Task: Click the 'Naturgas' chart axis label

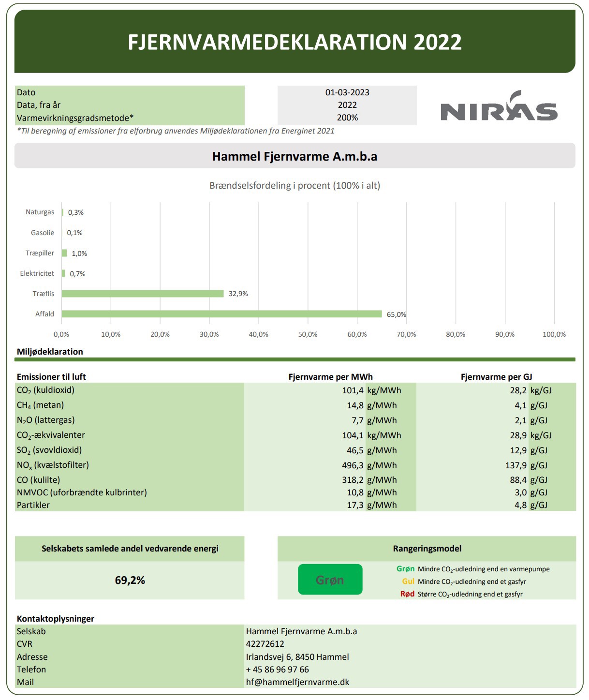Action: click(40, 212)
